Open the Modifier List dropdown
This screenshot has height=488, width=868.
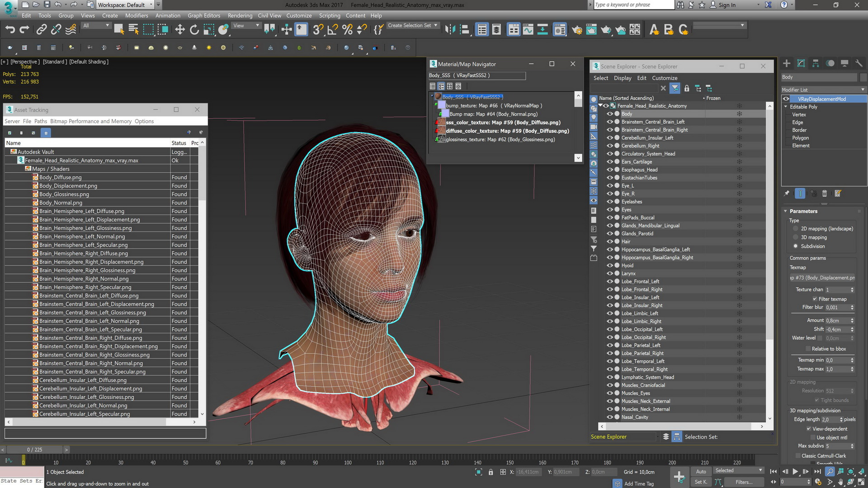point(824,90)
